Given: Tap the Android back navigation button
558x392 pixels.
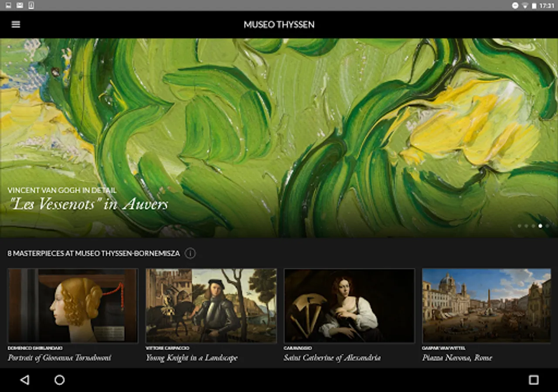Looking at the screenshot, I should (24, 380).
